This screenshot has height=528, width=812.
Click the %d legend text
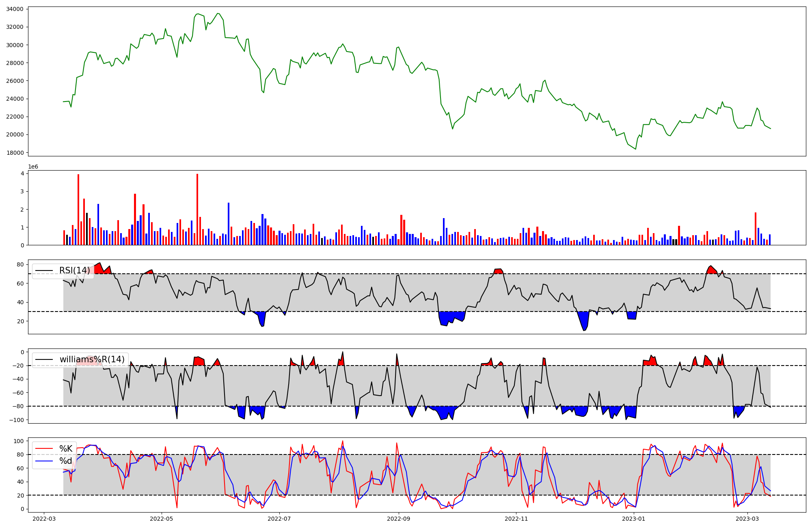pyautogui.click(x=65, y=461)
